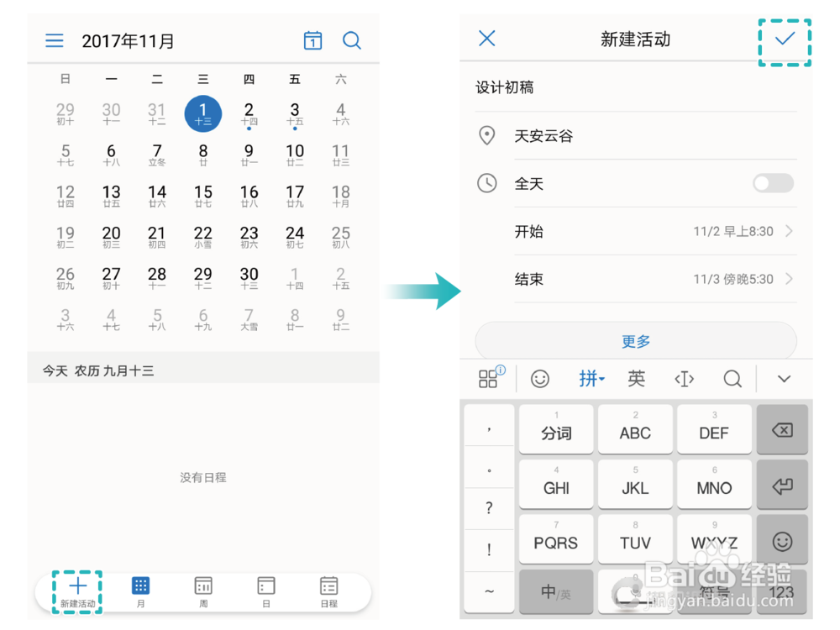Open the 拼 input method dropdown
Screen dimensions: 840x630
pos(591,379)
